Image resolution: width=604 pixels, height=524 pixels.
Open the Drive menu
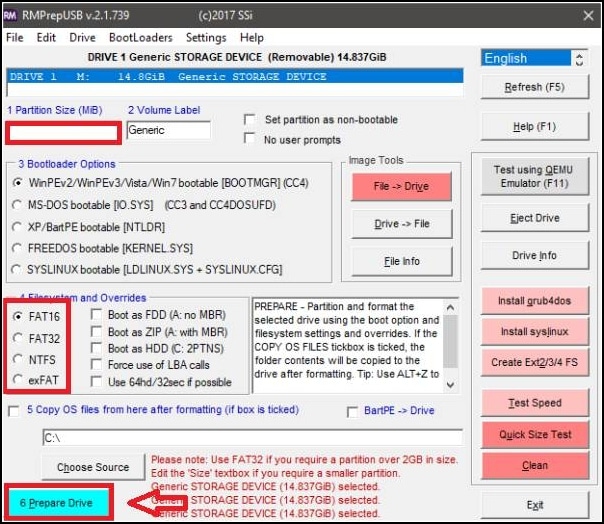click(x=83, y=37)
